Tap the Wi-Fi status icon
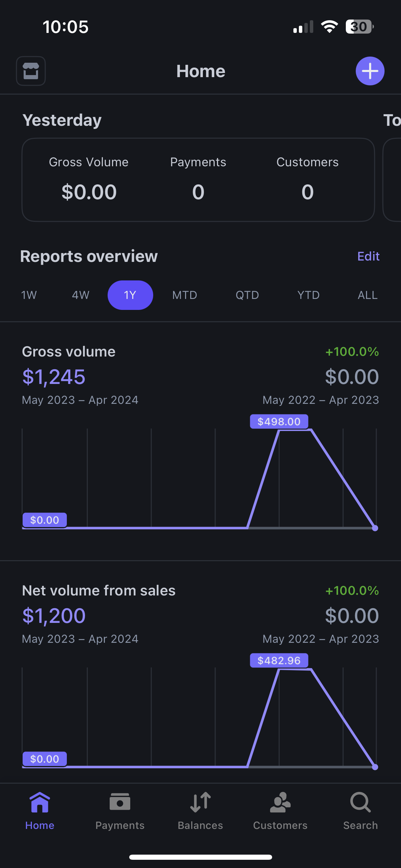The image size is (401, 868). 329,27
